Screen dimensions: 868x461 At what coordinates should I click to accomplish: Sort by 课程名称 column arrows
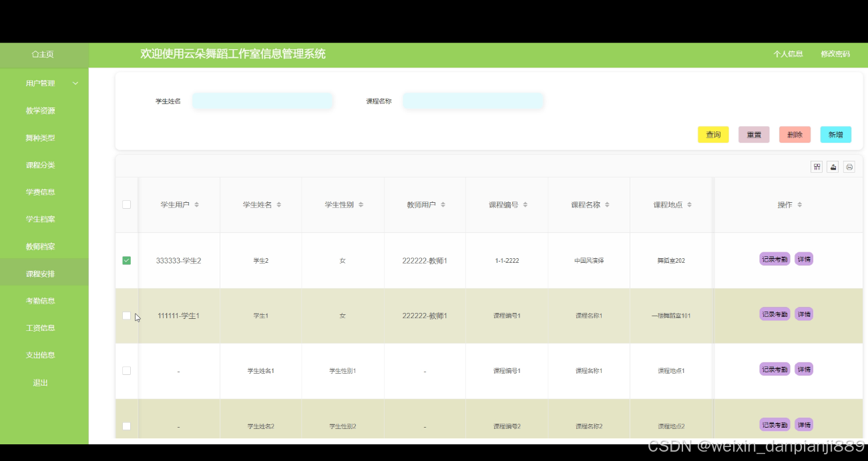607,205
